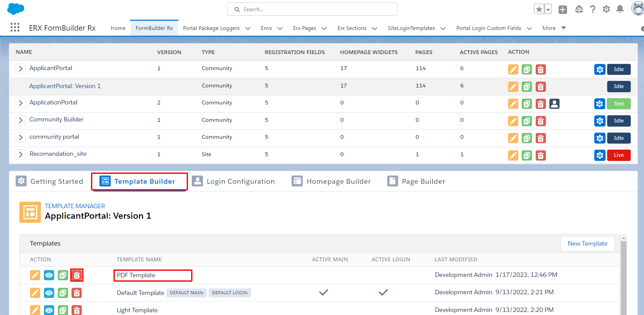Click clone icon for Community Builder row
This screenshot has height=315, width=644.
527,121
